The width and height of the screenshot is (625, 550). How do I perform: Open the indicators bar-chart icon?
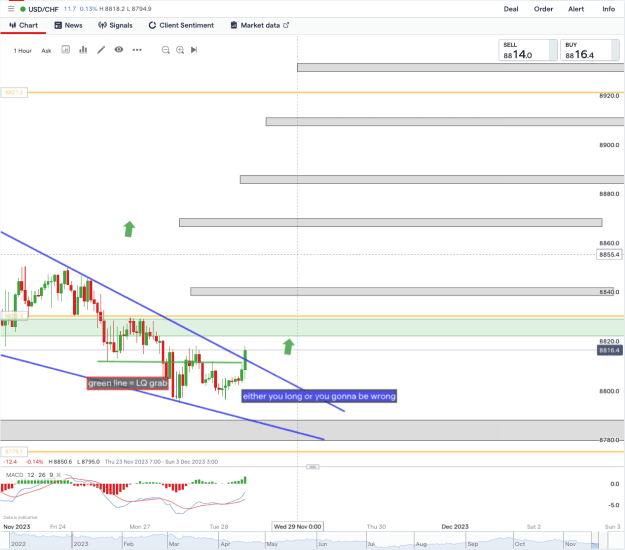(x=83, y=49)
